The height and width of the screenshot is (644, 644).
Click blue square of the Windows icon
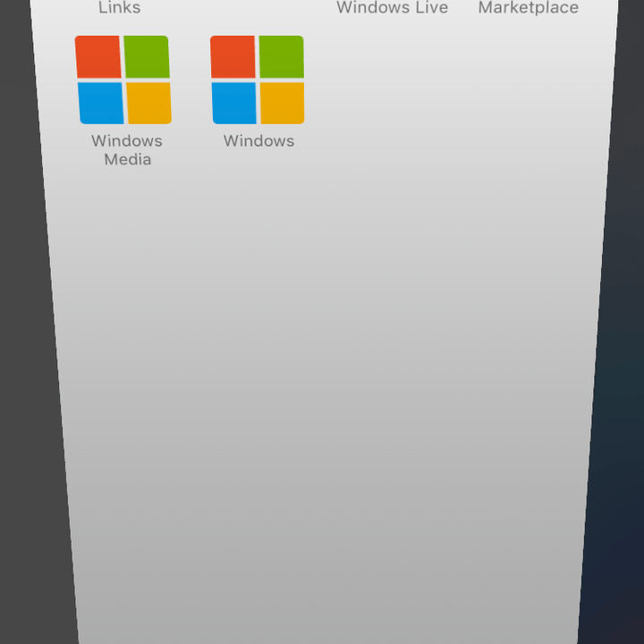[x=234, y=103]
